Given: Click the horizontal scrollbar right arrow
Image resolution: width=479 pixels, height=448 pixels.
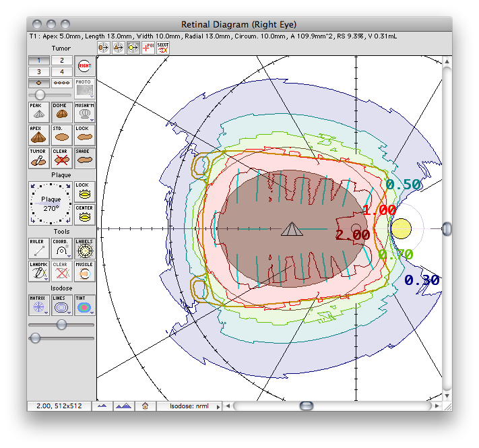Looking at the screenshot, I should 437,406.
